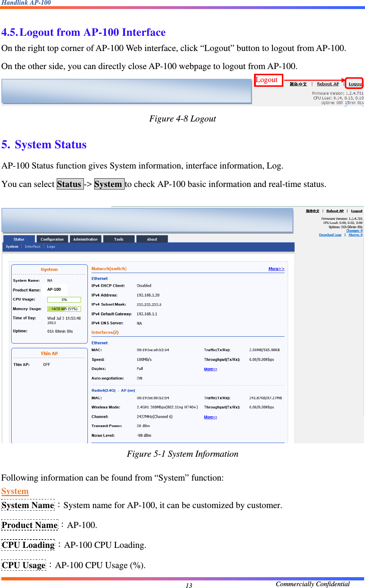Screen dimensions: 365x588
Task: Click Transmit Power value 20 dBm
Action: [143, 426]
